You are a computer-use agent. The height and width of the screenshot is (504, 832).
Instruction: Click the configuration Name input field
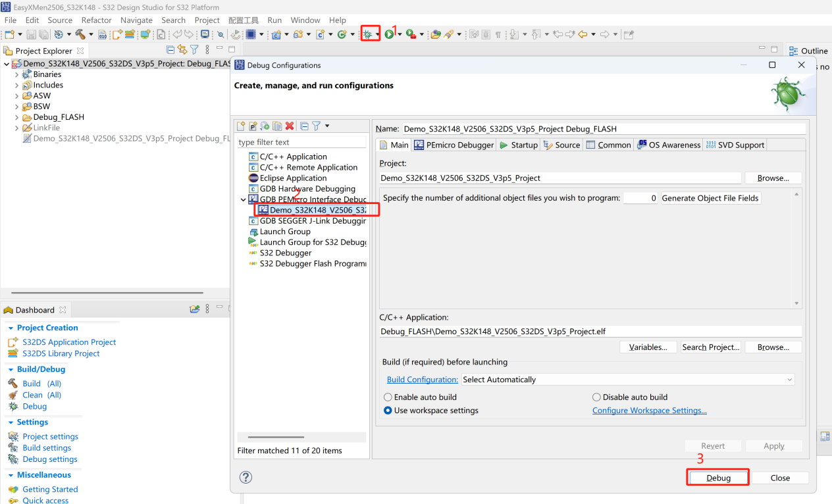pyautogui.click(x=604, y=129)
